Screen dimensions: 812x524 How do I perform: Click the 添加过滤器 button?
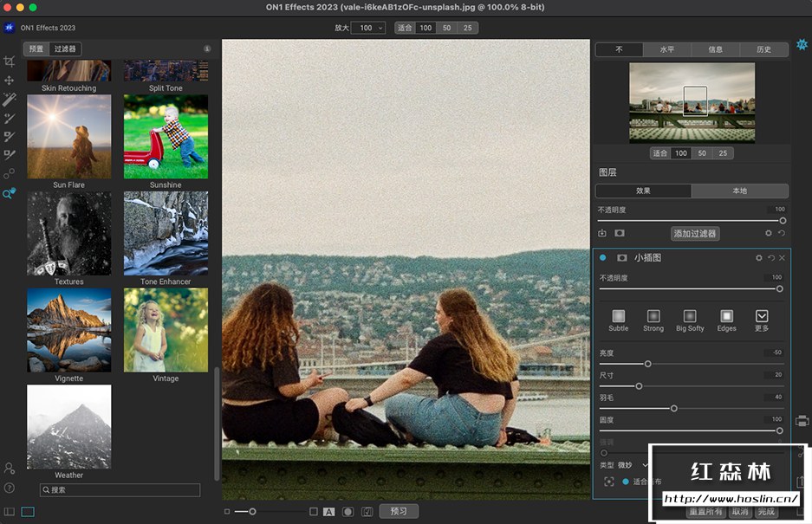695,233
